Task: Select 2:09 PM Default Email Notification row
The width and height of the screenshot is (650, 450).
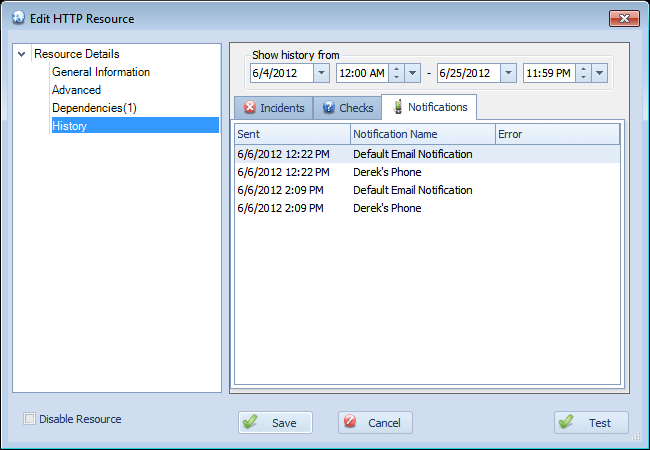Action: point(427,190)
